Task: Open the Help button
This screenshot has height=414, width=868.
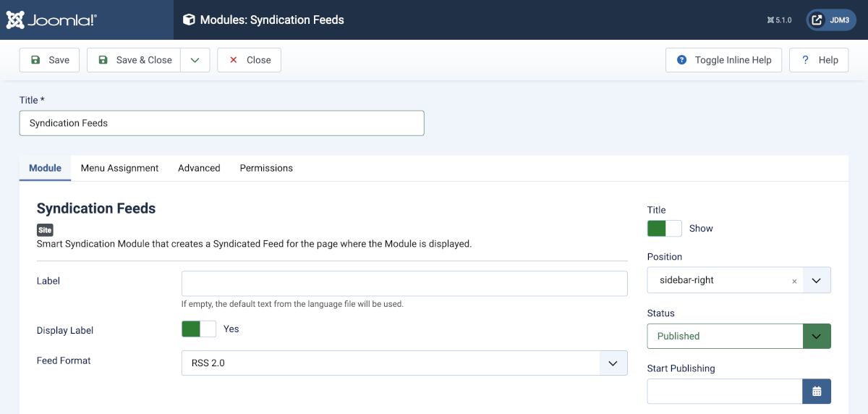Action: coord(819,60)
